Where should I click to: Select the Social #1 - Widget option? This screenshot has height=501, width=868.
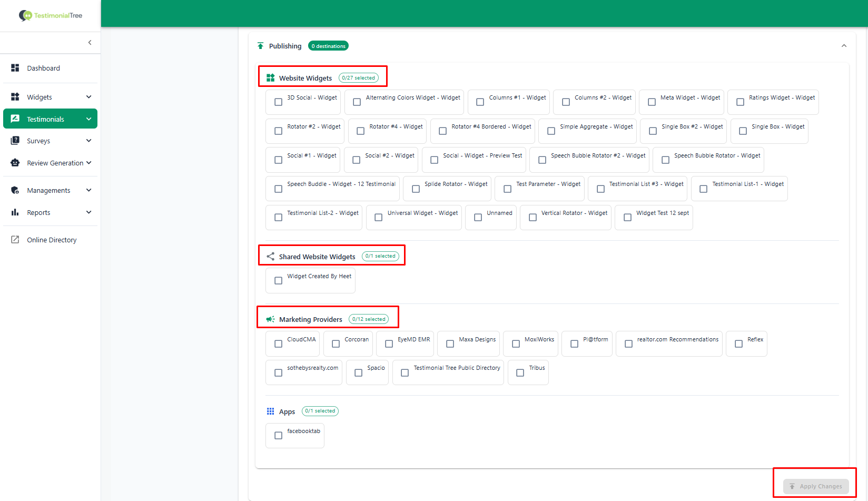point(303,160)
